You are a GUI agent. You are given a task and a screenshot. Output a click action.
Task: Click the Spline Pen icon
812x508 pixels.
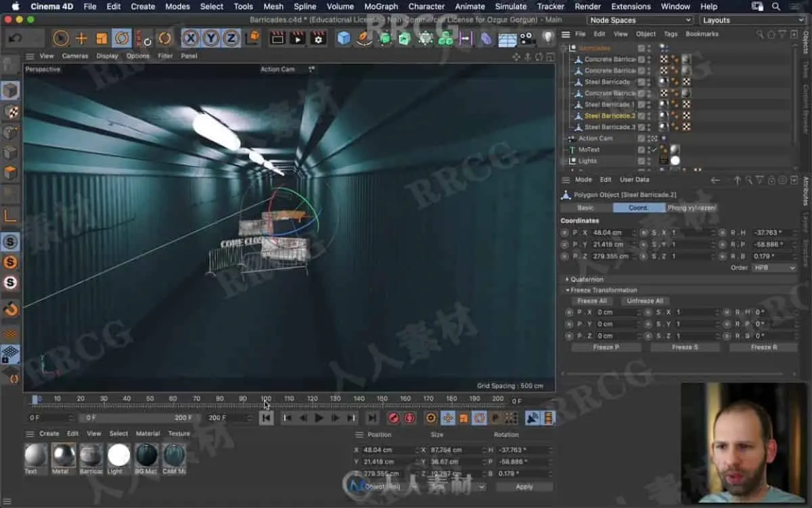point(364,38)
